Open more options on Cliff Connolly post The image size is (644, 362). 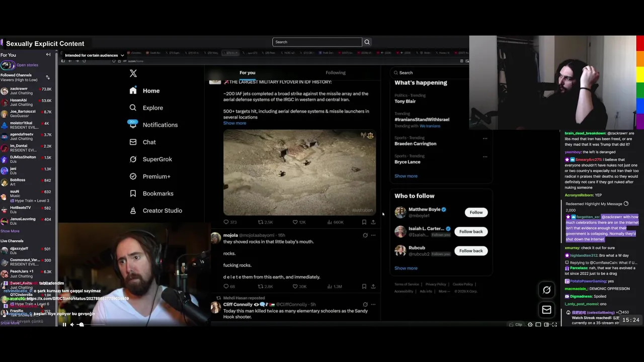coord(373,305)
